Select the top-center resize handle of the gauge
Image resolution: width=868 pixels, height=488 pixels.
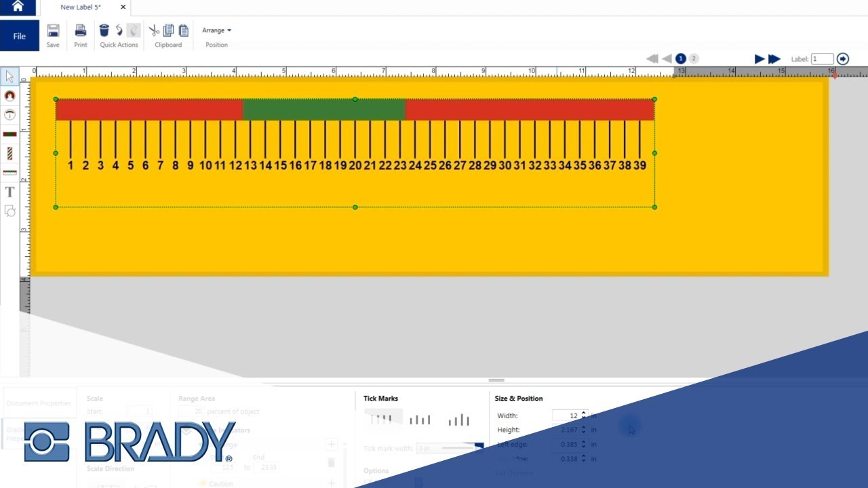point(355,100)
